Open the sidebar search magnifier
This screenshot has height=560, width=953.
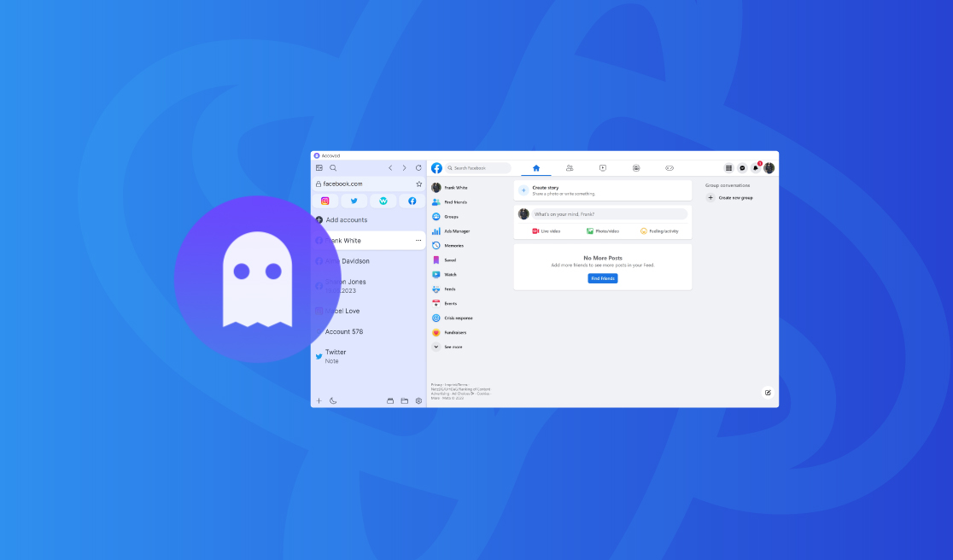(333, 167)
